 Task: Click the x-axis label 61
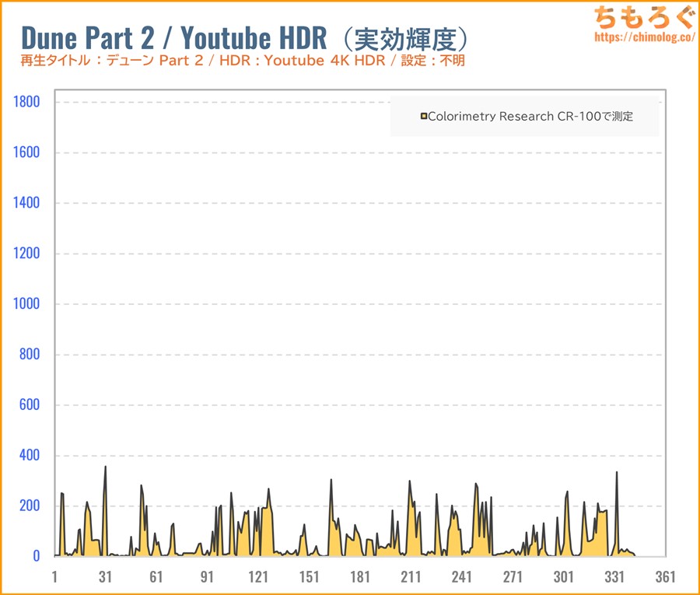click(156, 576)
